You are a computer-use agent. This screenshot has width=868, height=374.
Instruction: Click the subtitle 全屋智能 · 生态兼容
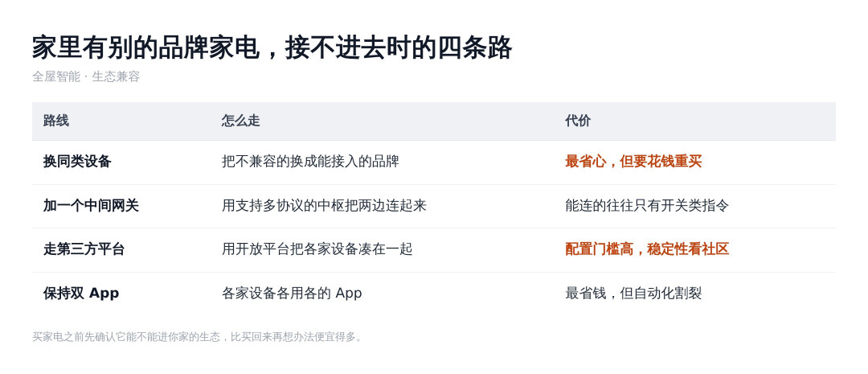coord(86,76)
